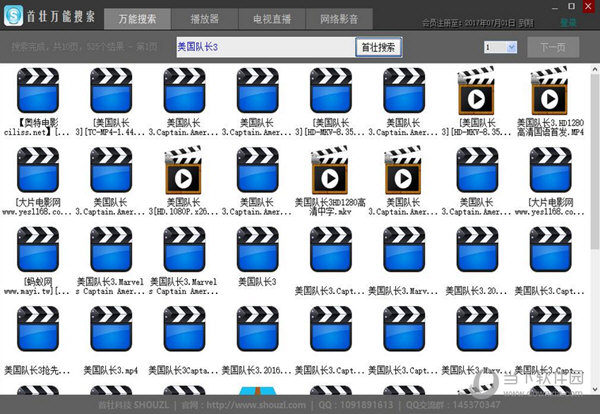Close the 首壮万能搜索 window
Viewport: 600px width, 414px height.
click(x=589, y=6)
